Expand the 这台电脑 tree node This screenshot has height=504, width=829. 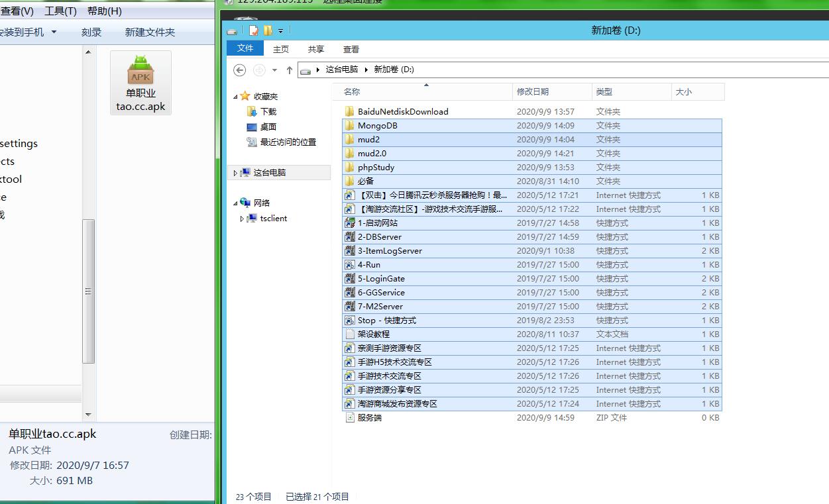(x=235, y=173)
